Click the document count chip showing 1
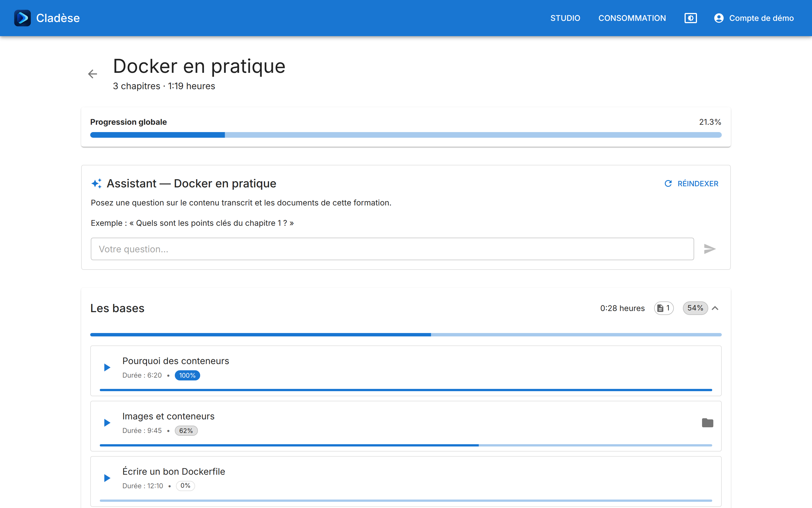The width and height of the screenshot is (812, 508). point(664,308)
